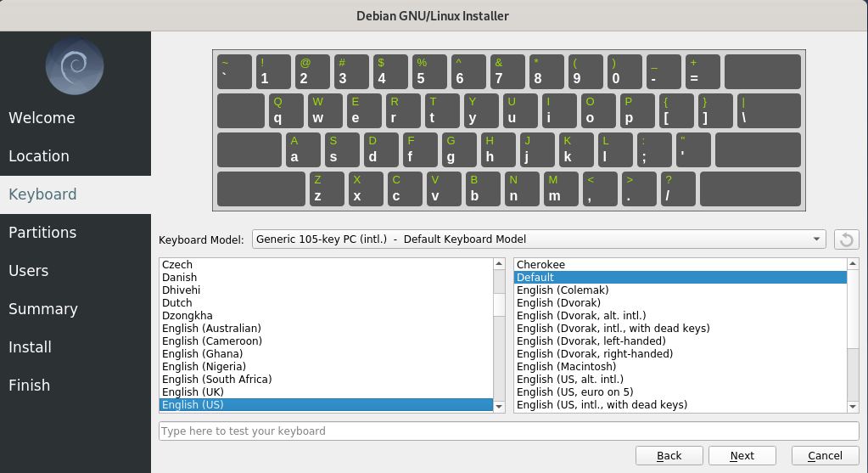The width and height of the screenshot is (868, 473).
Task: Pick English (Ghana) layout
Action: click(x=326, y=354)
